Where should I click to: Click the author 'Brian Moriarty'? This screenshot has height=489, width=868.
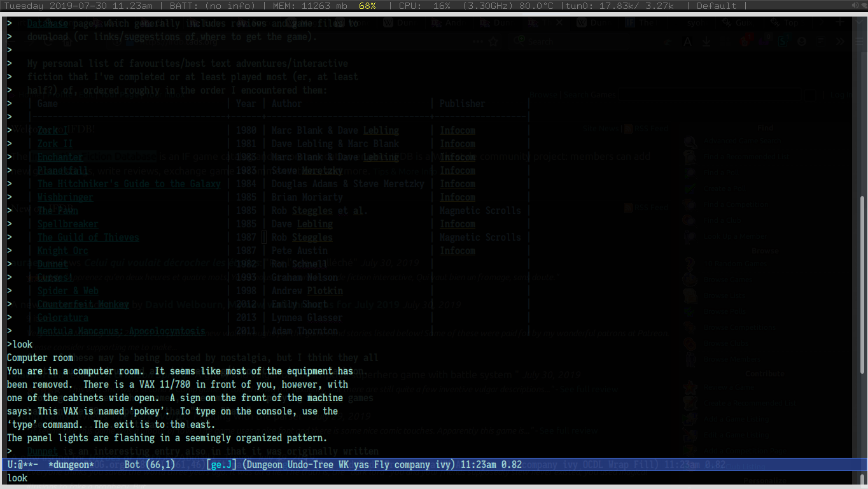point(307,197)
